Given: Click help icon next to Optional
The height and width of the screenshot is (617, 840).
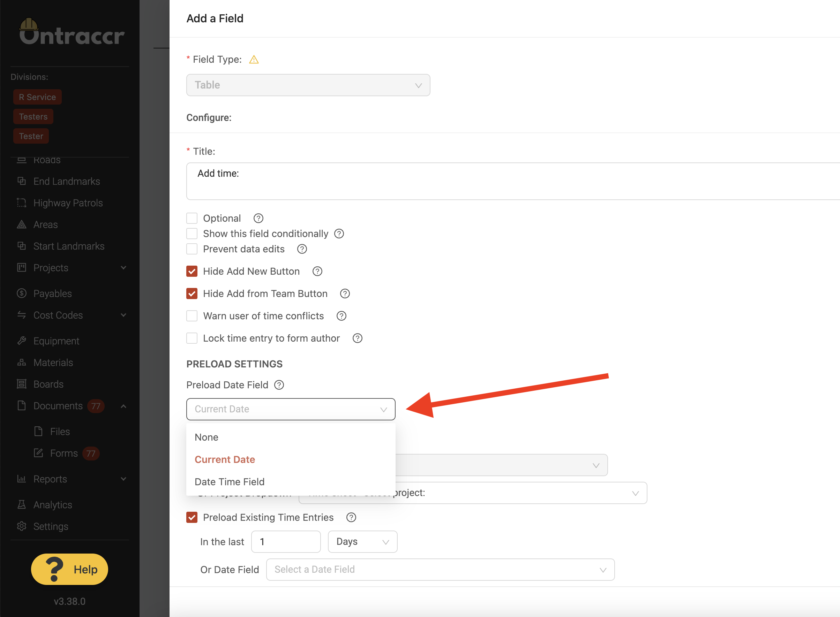Looking at the screenshot, I should pos(258,218).
